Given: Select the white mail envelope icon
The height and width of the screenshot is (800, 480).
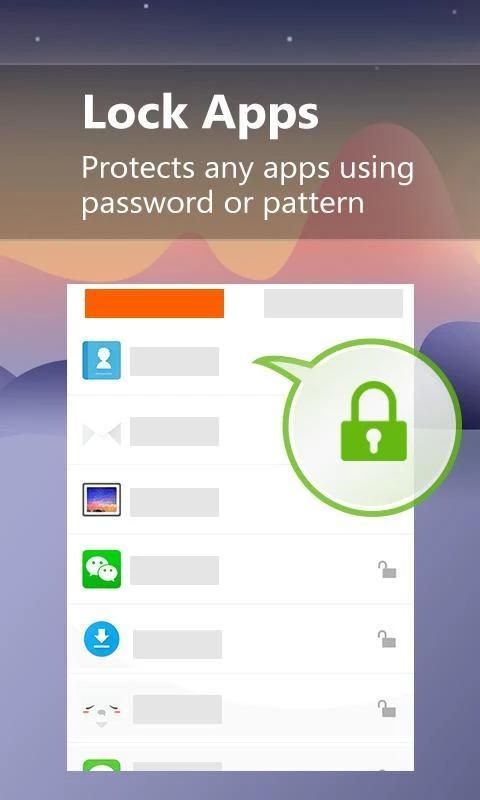Looking at the screenshot, I should pos(102,434).
